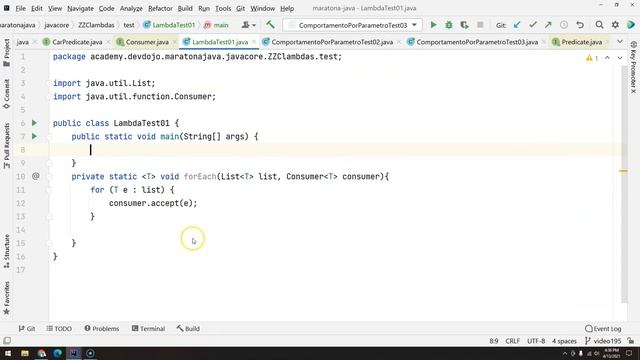Click the ZZClambdas breadcrumb
640x360 pixels.
click(x=96, y=25)
